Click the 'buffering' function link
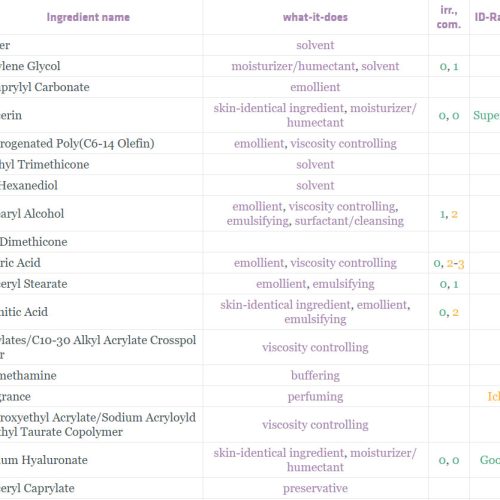The height and width of the screenshot is (500, 500). 315,375
